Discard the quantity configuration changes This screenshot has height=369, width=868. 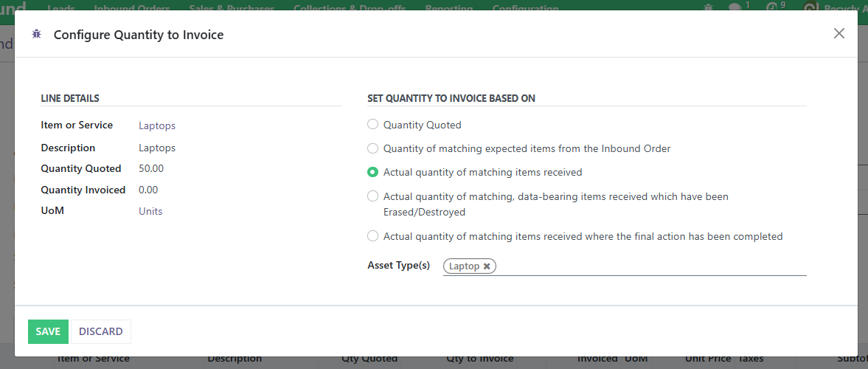(101, 331)
